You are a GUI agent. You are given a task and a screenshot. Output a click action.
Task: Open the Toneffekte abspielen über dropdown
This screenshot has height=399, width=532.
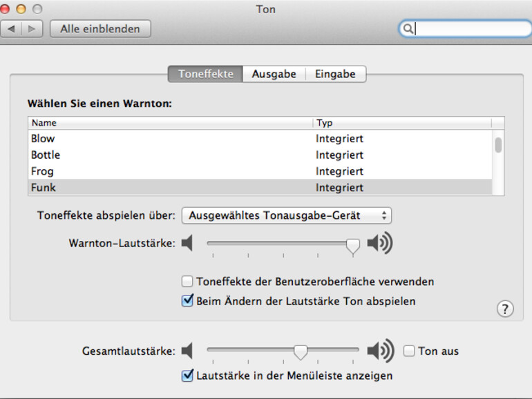pyautogui.click(x=286, y=215)
